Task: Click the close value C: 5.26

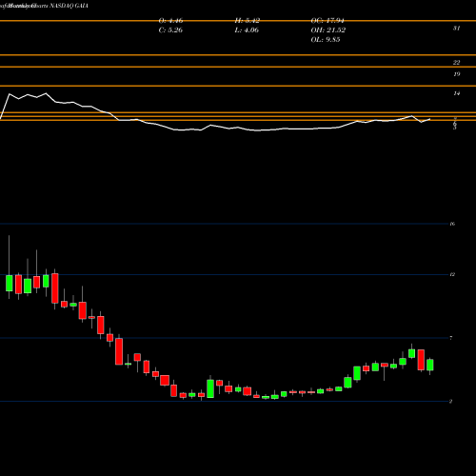Action: click(x=170, y=30)
